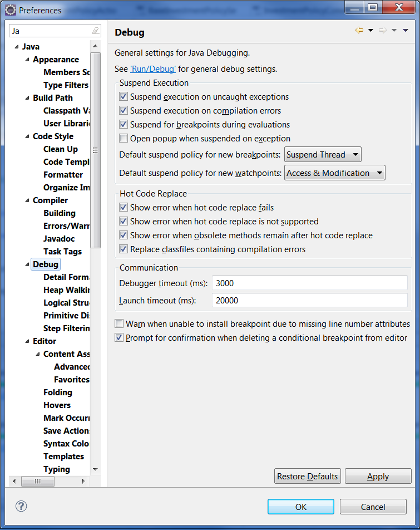Select Typing under Editor
The image size is (420, 530).
click(x=57, y=469)
